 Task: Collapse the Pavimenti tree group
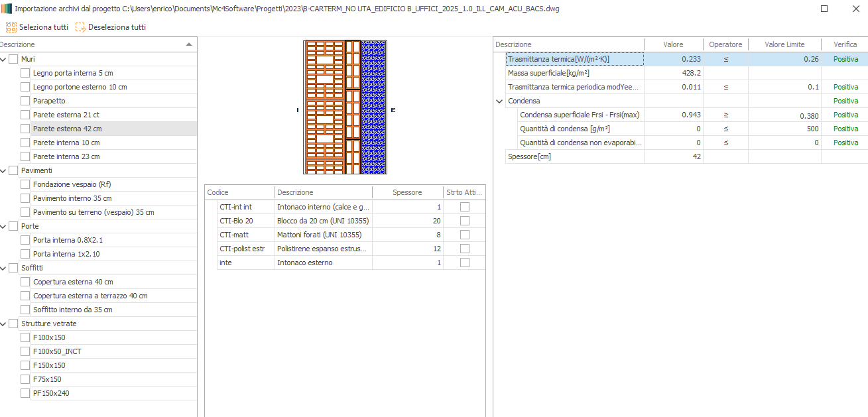tap(4, 170)
